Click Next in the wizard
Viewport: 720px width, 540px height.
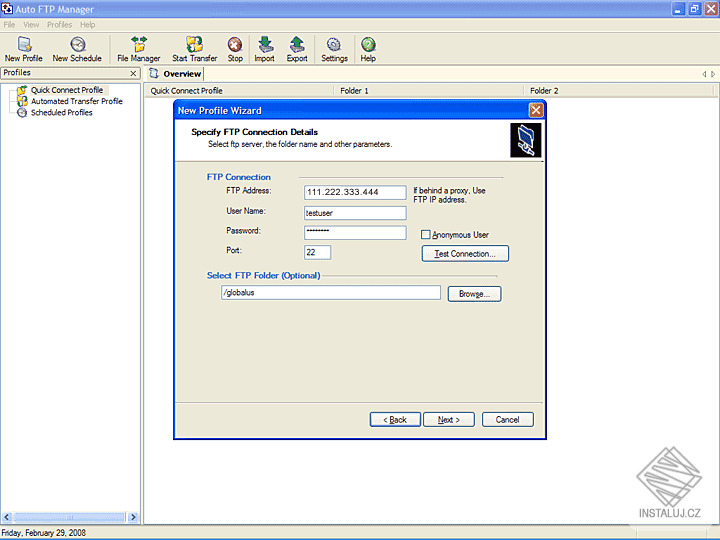(449, 420)
